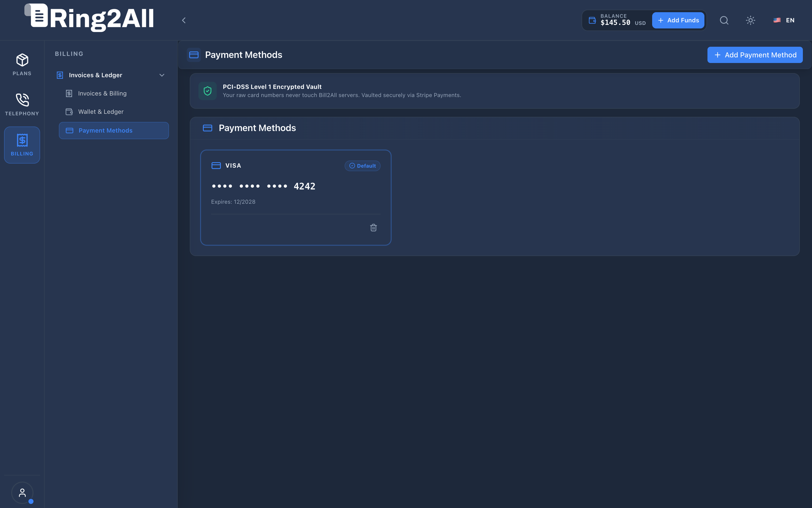
Task: Open the Telephony section
Action: (x=22, y=104)
